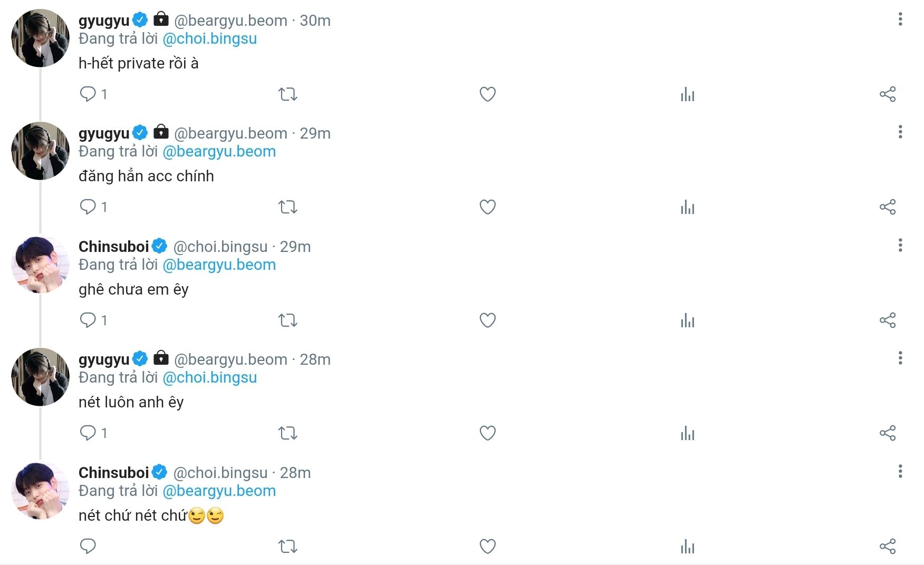Open gyugyu's profile name on 29m tweet
924x565 pixels.
tap(104, 133)
